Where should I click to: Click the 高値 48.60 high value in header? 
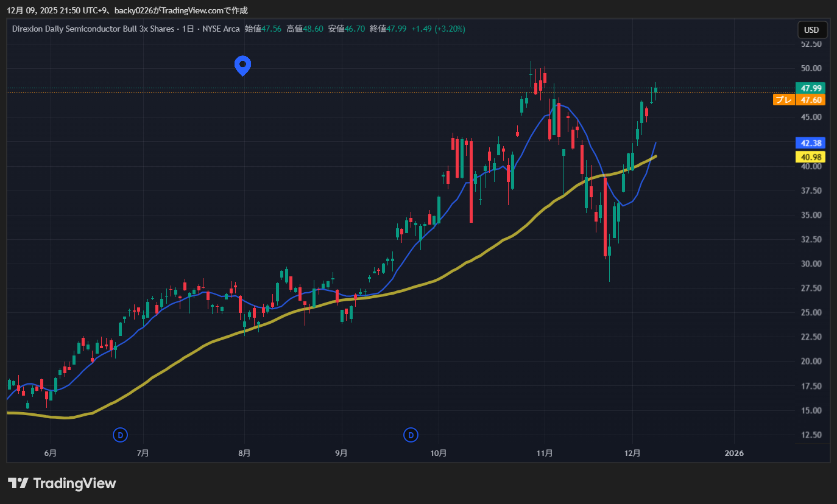[305, 29]
